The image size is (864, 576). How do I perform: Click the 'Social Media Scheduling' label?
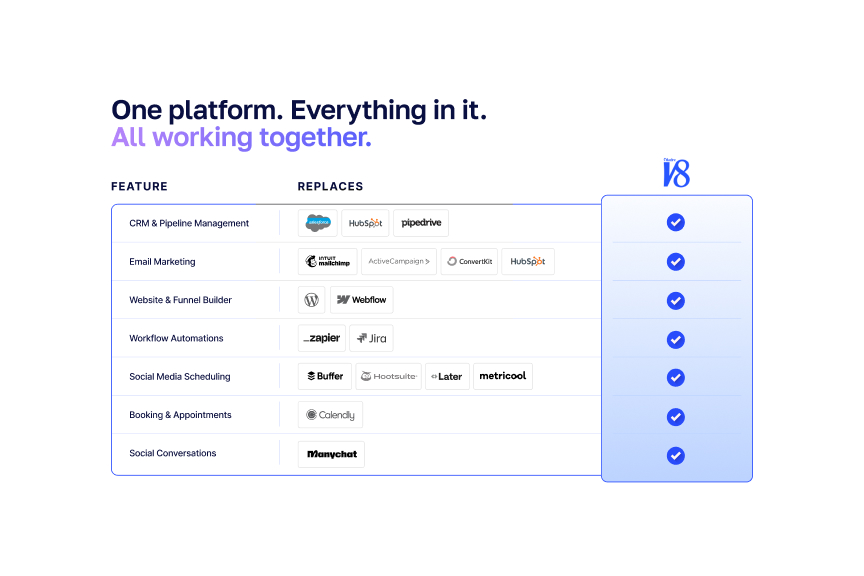(180, 376)
